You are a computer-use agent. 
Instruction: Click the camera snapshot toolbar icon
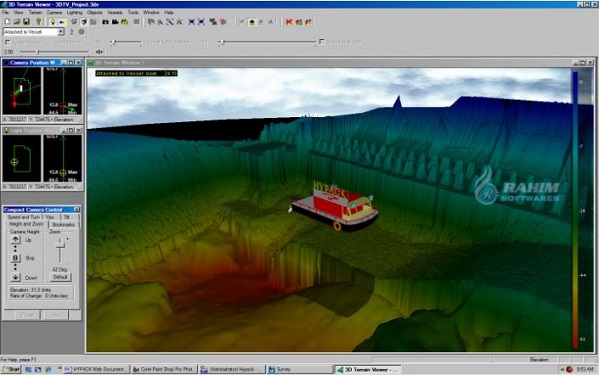[105, 22]
